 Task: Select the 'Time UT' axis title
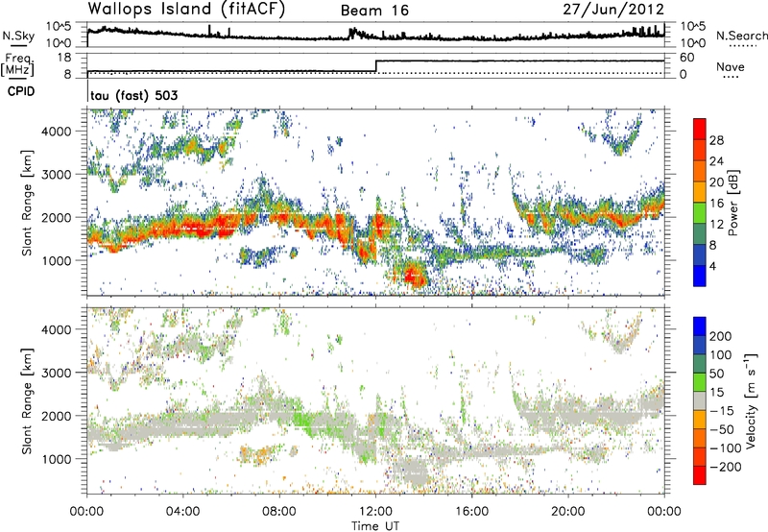point(375,525)
